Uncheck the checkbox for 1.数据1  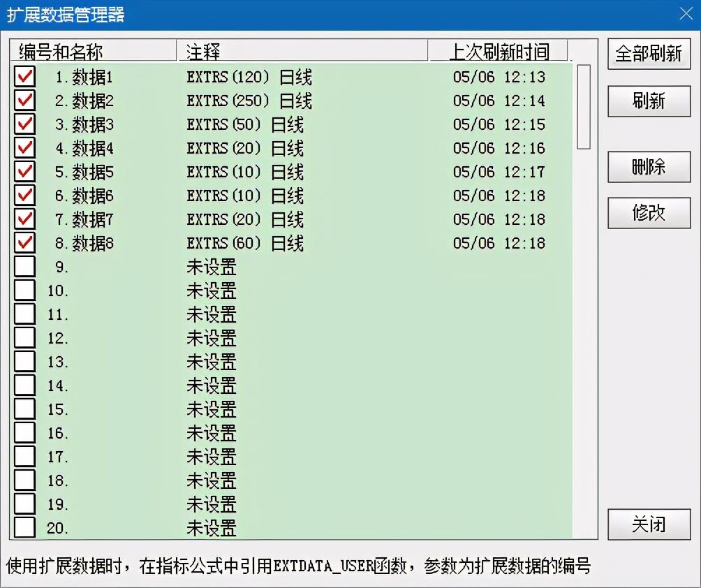click(x=24, y=76)
